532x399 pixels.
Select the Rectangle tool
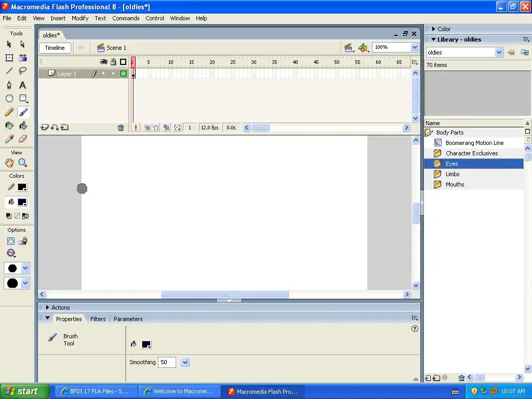pos(23,98)
